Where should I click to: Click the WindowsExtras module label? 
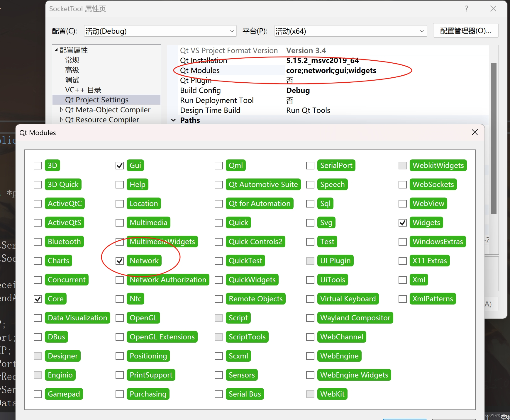point(438,242)
